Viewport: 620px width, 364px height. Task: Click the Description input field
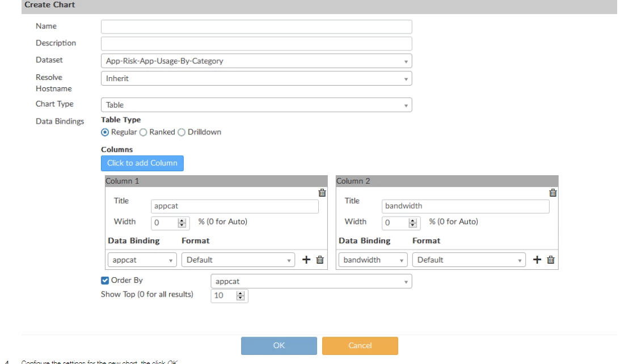coord(256,44)
